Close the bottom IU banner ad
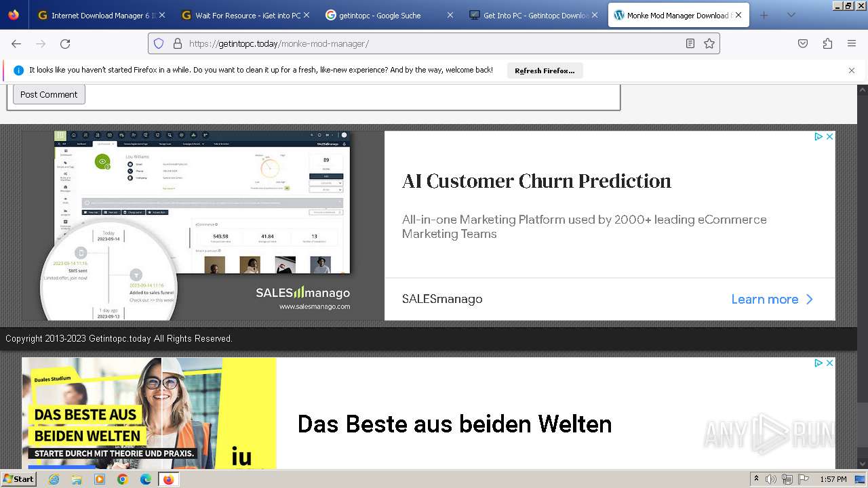 point(829,363)
